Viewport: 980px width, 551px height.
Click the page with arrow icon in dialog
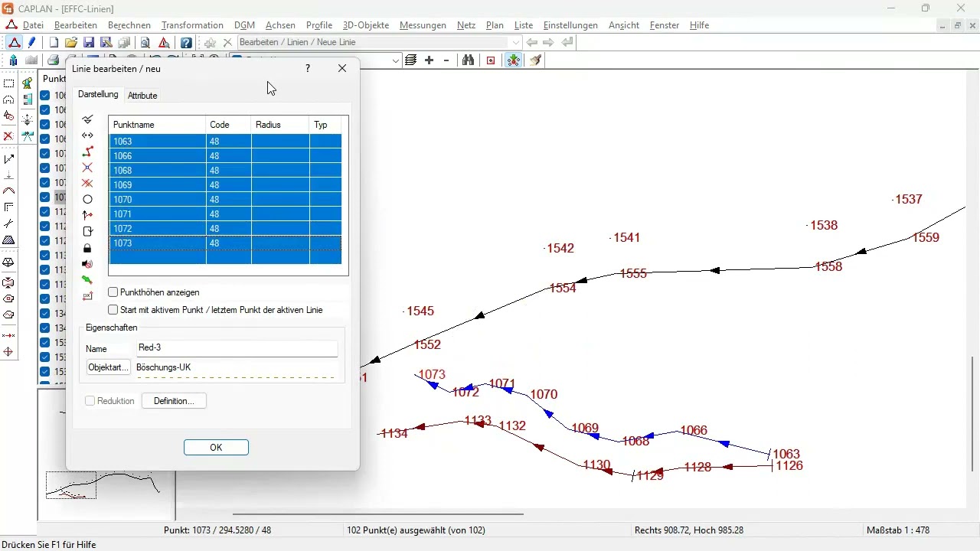pos(87,231)
